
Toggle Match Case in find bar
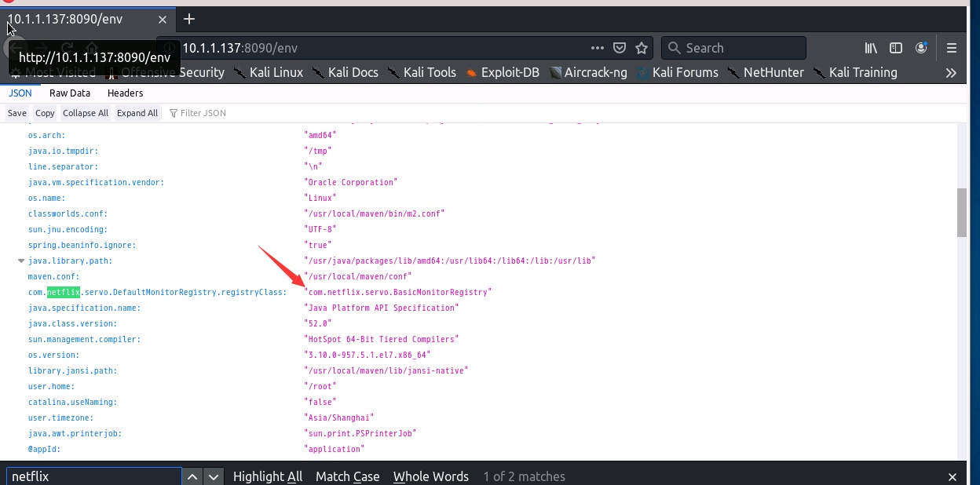click(347, 476)
